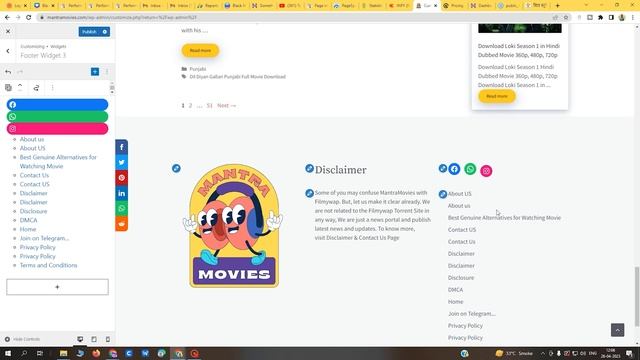
Task: Bookmark page with star icon
Action: tap(566, 18)
